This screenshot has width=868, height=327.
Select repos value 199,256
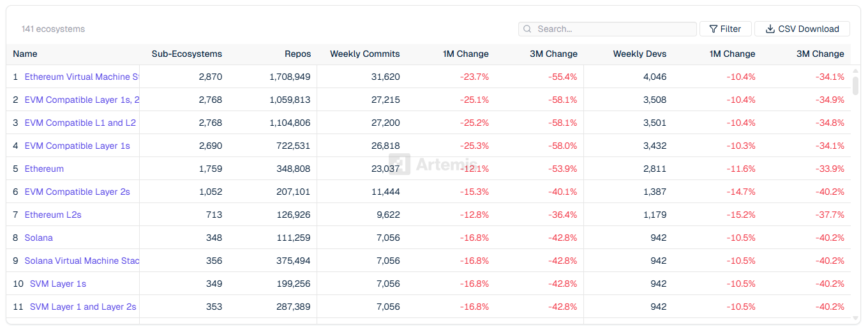[x=292, y=284]
